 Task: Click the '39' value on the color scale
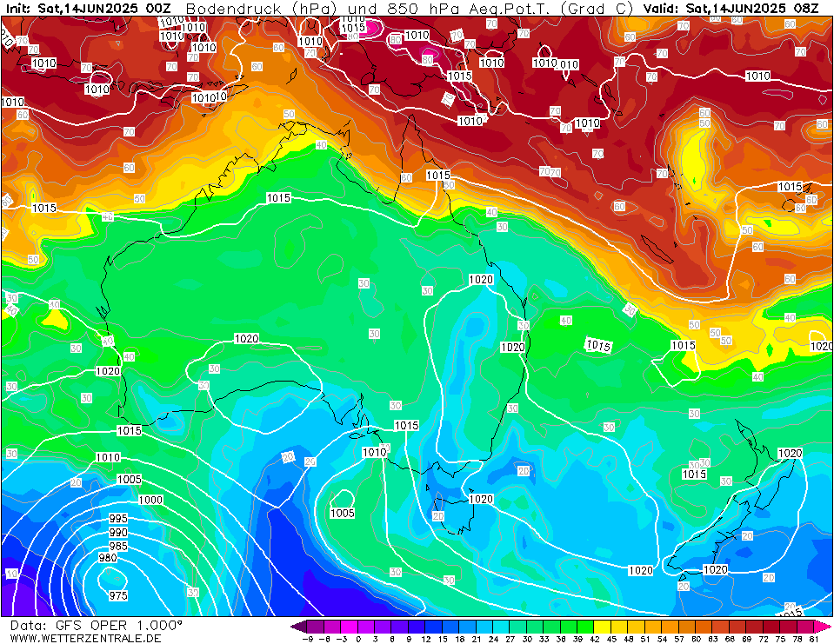click(x=577, y=639)
